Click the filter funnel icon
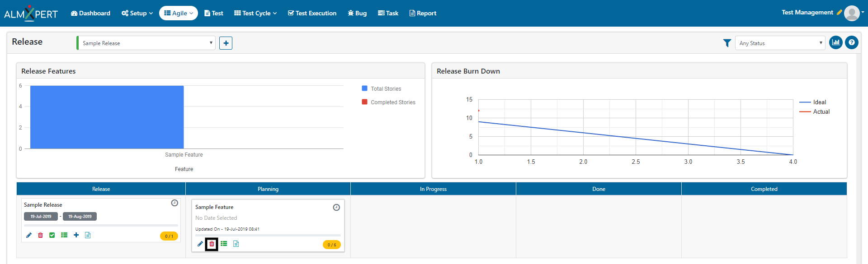868x264 pixels. 727,43
